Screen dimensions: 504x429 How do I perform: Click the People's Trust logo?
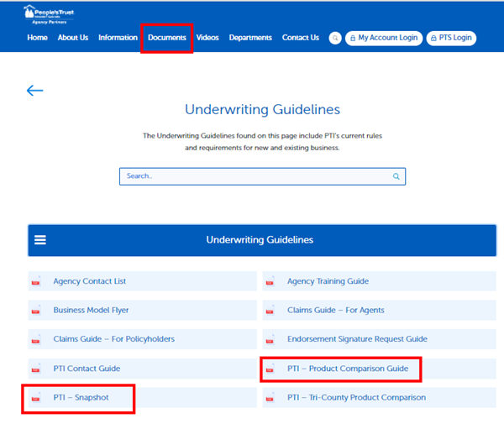pyautogui.click(x=49, y=15)
